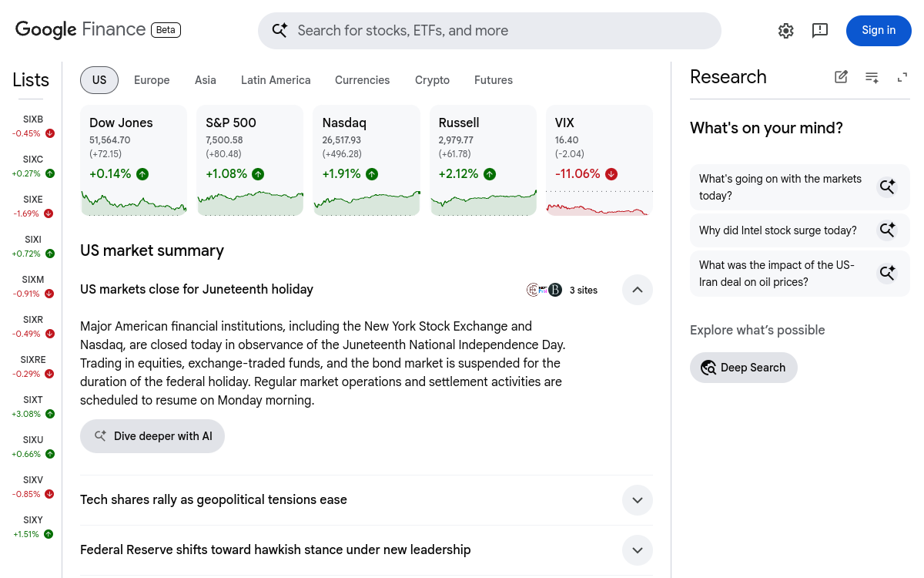Switch to the Europe tab
Screen dimensions: 924x578
[x=152, y=80]
